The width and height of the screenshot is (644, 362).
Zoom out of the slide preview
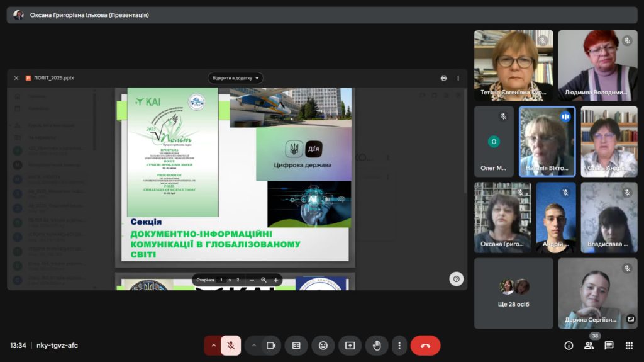click(252, 280)
